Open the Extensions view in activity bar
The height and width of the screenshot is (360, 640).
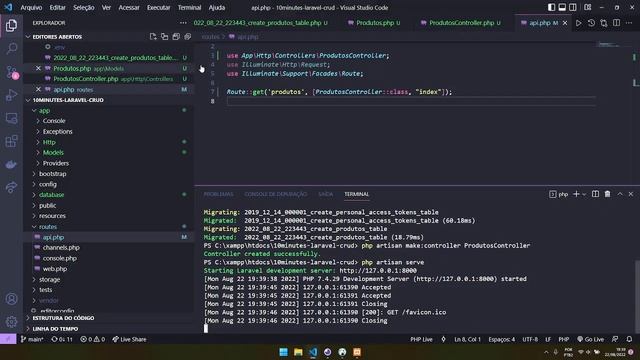11,141
